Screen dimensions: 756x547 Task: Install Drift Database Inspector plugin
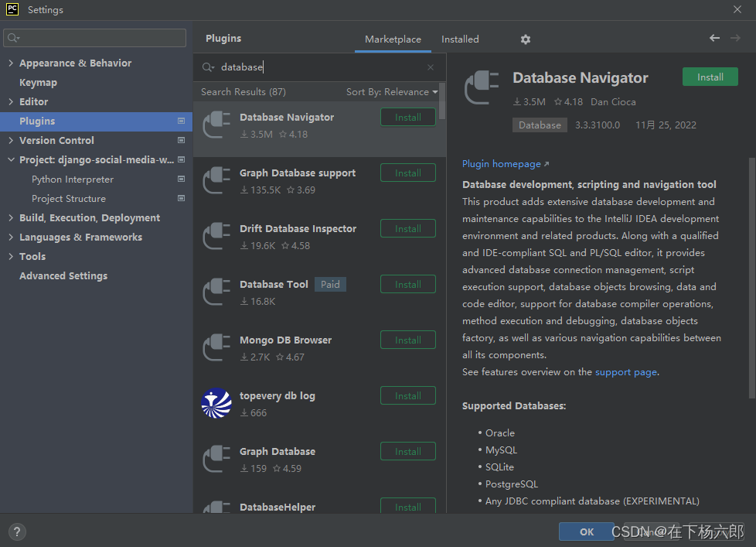(408, 229)
